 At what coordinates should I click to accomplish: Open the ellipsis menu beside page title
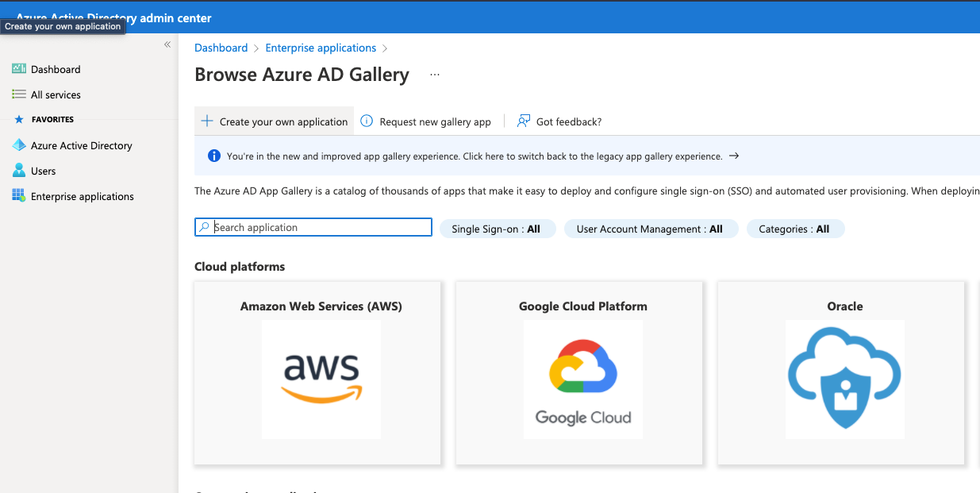pos(434,75)
